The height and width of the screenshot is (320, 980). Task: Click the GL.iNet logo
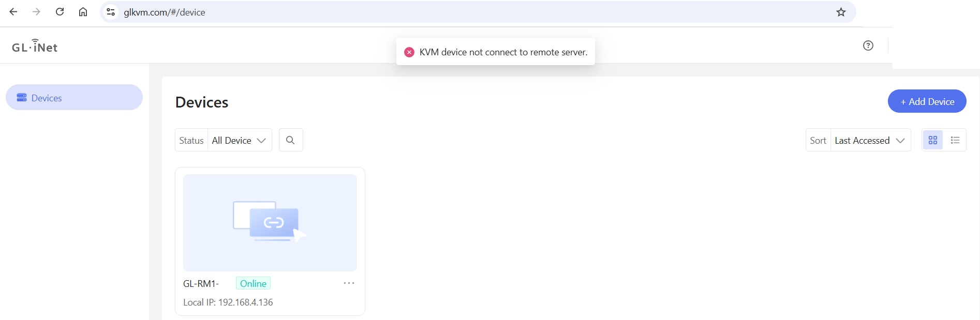point(35,47)
